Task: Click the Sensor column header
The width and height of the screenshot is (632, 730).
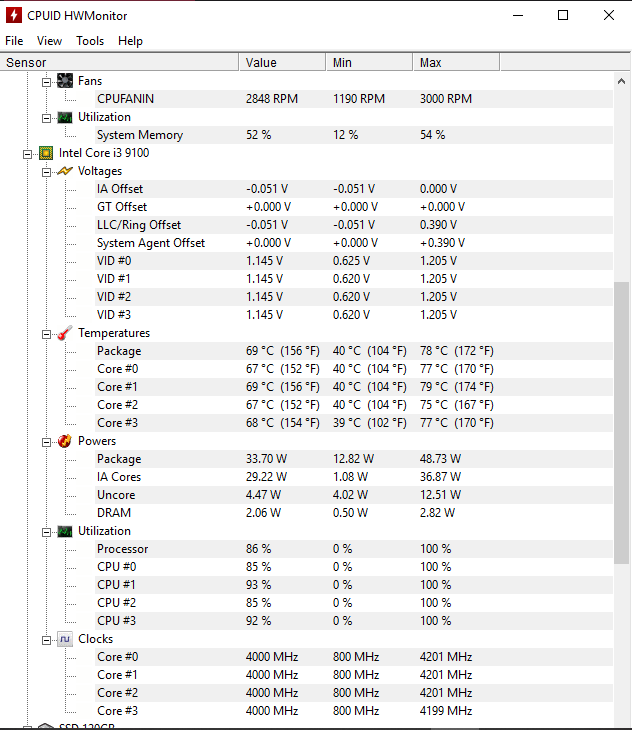Action: 119,62
